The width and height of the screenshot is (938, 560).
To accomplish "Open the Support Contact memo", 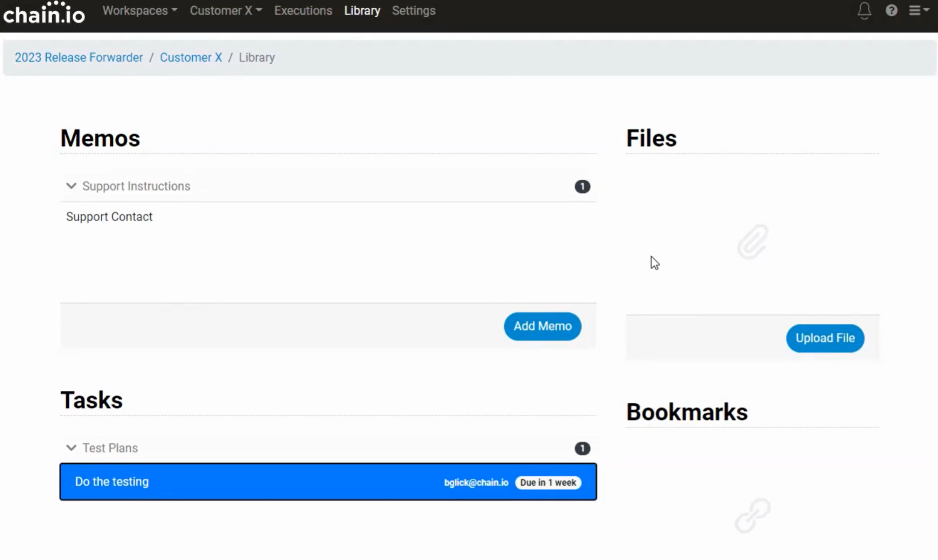I will pyautogui.click(x=109, y=217).
